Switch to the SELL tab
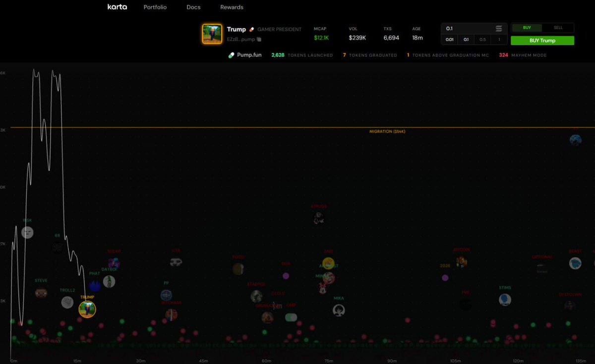This screenshot has height=364, width=595. tap(558, 28)
